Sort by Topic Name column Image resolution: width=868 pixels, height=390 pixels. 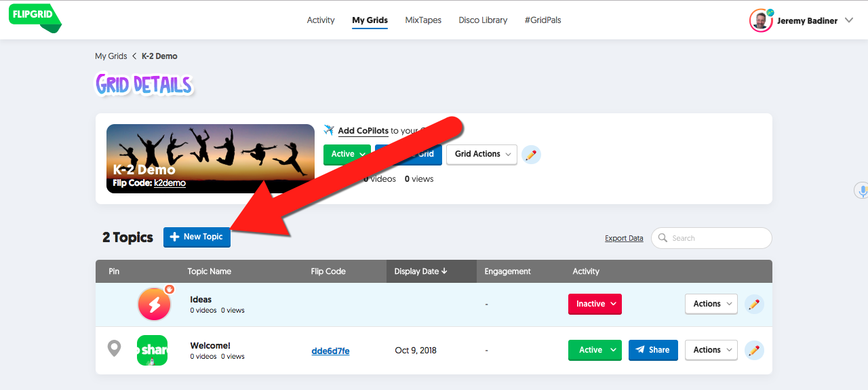tap(210, 271)
